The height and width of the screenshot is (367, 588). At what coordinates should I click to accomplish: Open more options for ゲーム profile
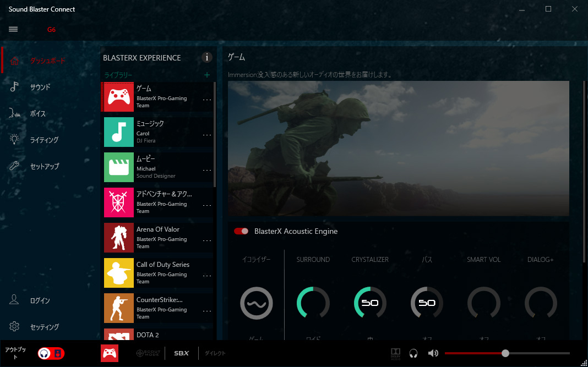click(x=206, y=100)
